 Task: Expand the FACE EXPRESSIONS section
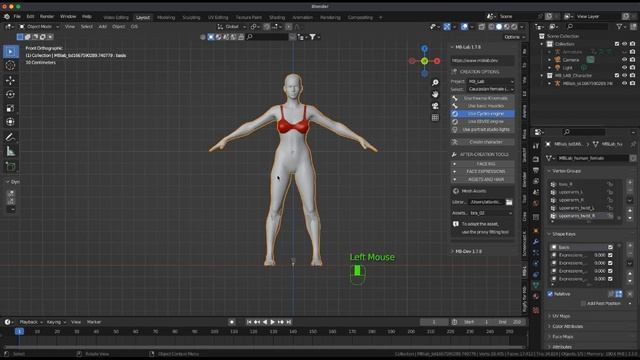coord(482,171)
